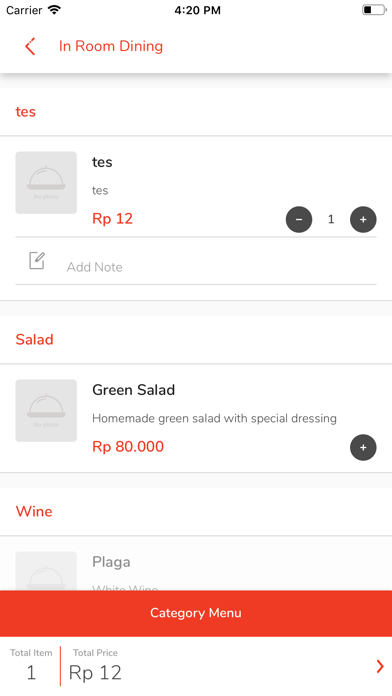Screen dimensions: 392x696
Task: Tap the Total Item count summary
Action: (31, 666)
